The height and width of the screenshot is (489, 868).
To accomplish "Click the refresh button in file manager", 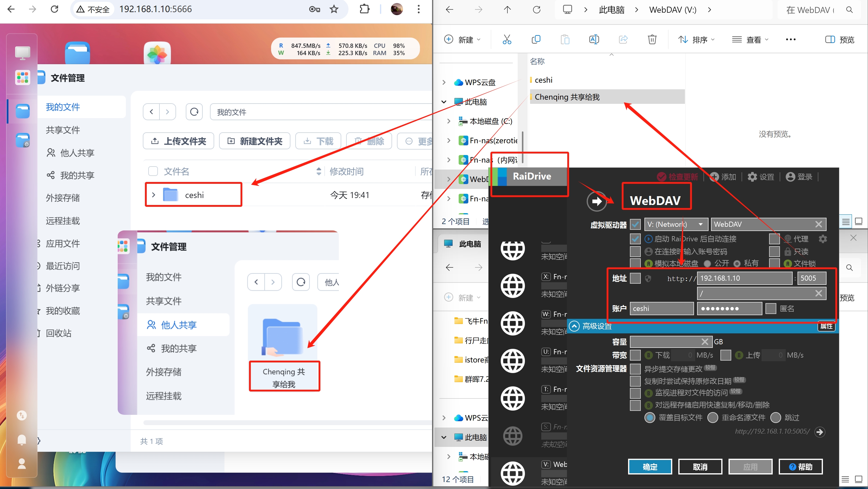I will pos(194,112).
